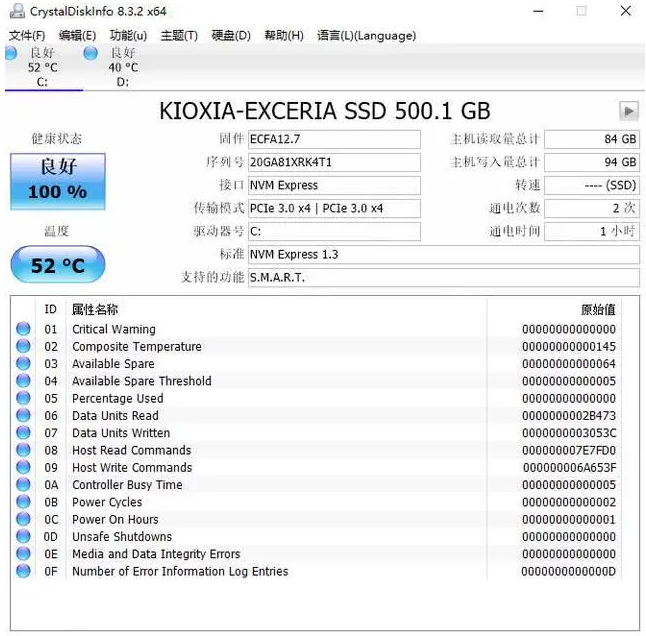
Task: Select the C: drive tab at 52 °C
Action: click(43, 67)
